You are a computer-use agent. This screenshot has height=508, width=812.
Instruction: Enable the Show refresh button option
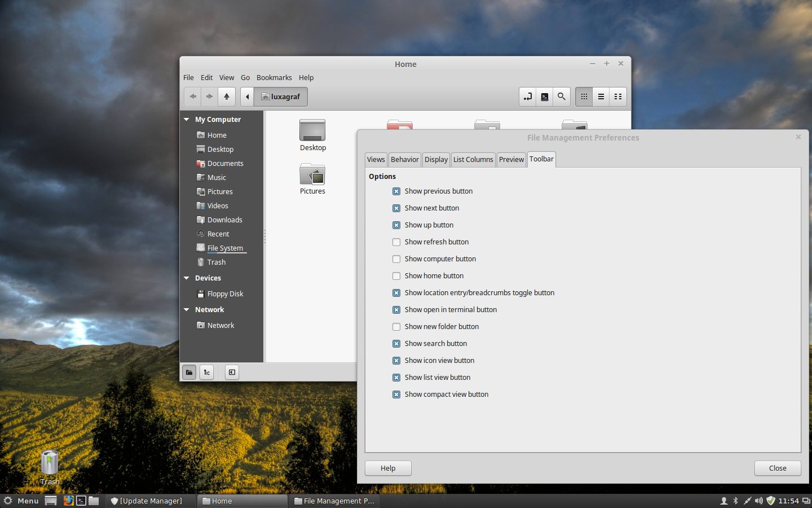[396, 242]
